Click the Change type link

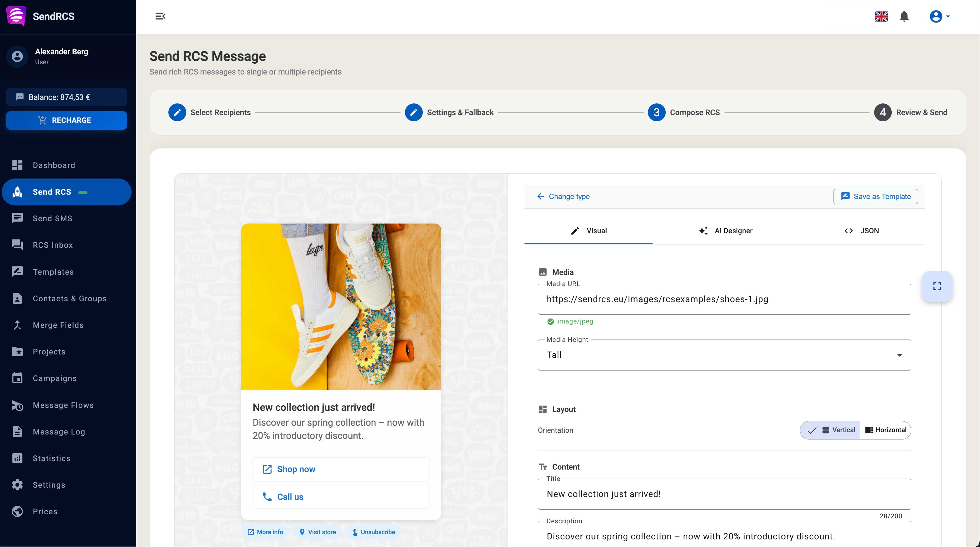coord(563,197)
